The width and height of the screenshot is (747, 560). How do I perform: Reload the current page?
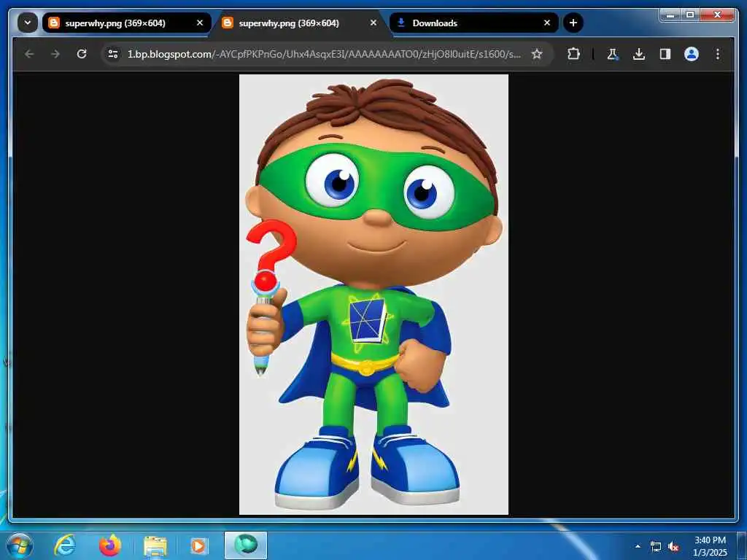tap(82, 54)
